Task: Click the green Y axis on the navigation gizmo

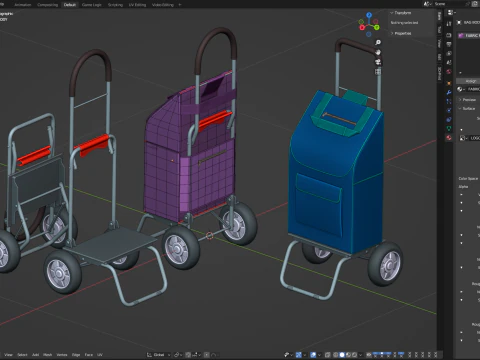Action: pos(376,27)
